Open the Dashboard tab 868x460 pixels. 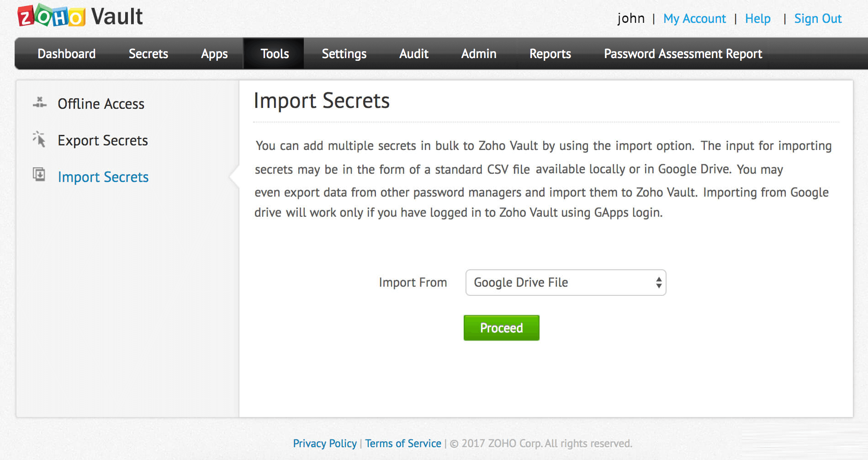click(x=67, y=54)
